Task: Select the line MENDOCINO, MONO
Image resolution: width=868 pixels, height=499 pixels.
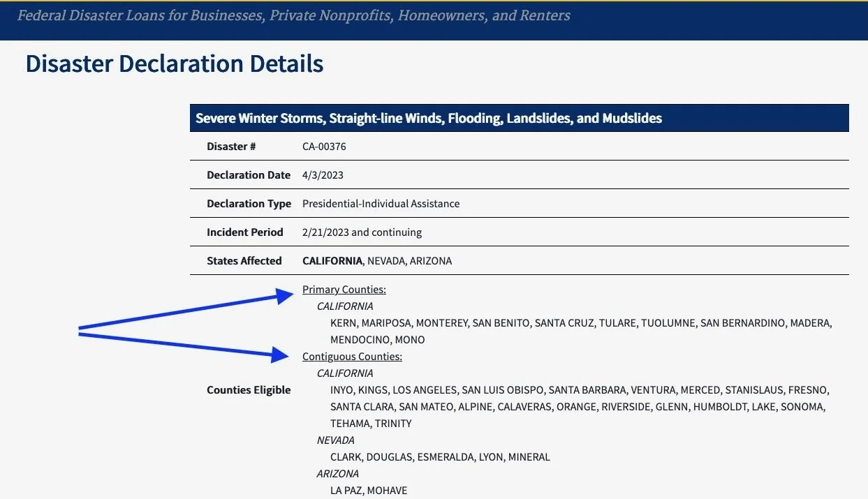Action: click(x=378, y=340)
